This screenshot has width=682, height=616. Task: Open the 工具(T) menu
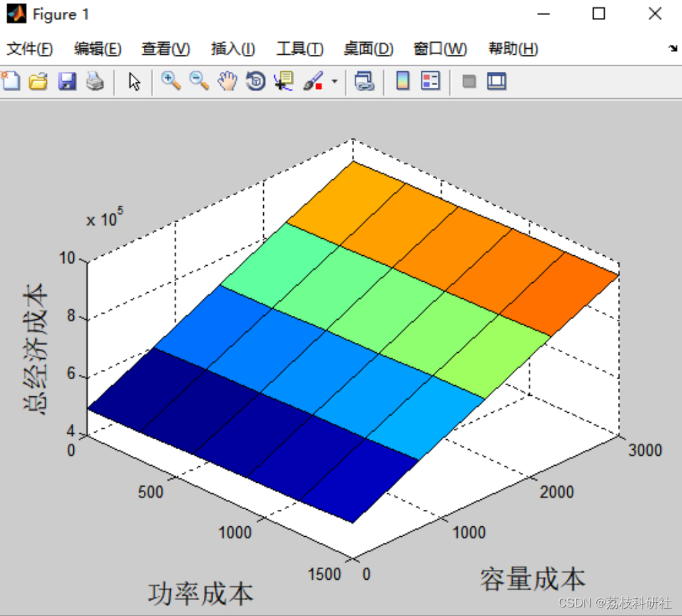point(299,49)
